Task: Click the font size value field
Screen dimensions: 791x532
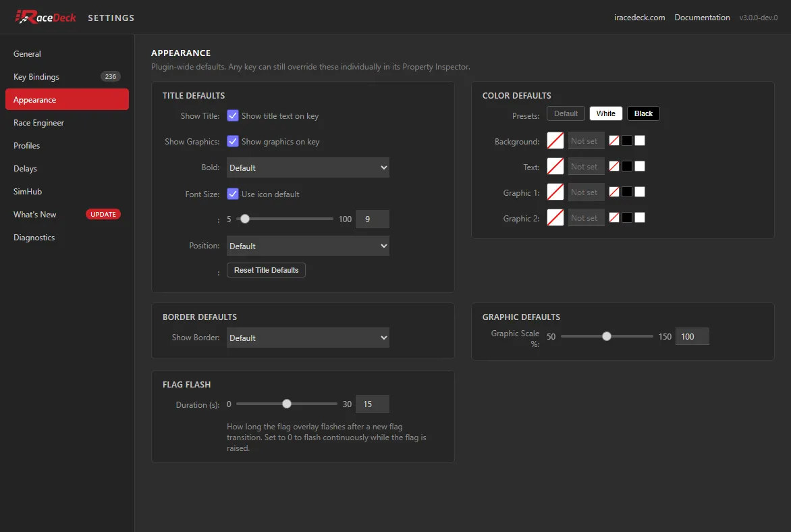Action: [373, 219]
